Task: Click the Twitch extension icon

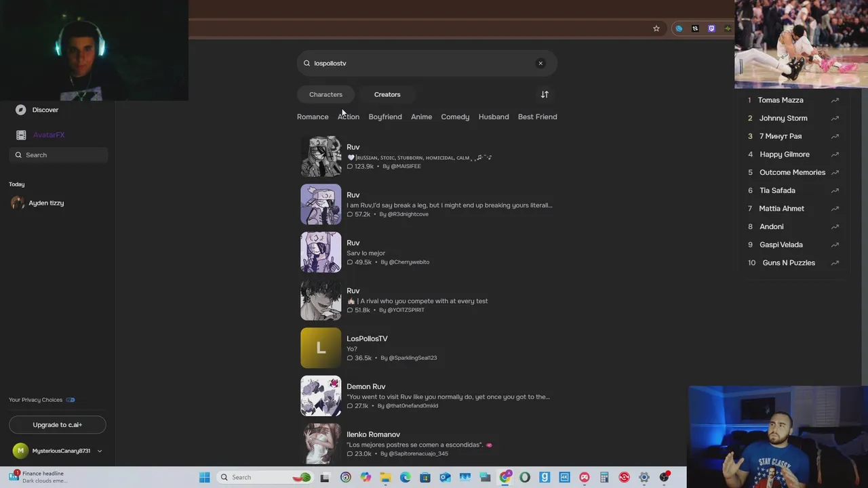Action: pos(711,28)
